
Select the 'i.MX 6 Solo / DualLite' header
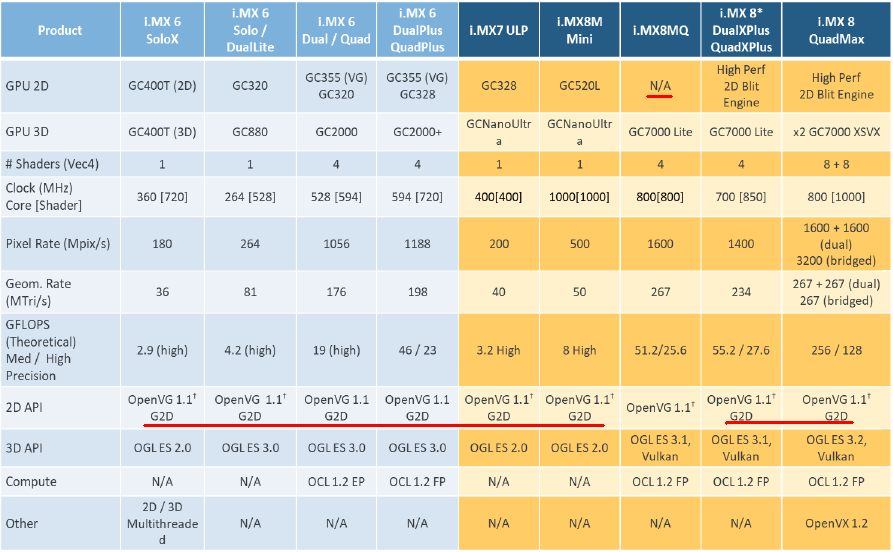pyautogui.click(x=250, y=30)
